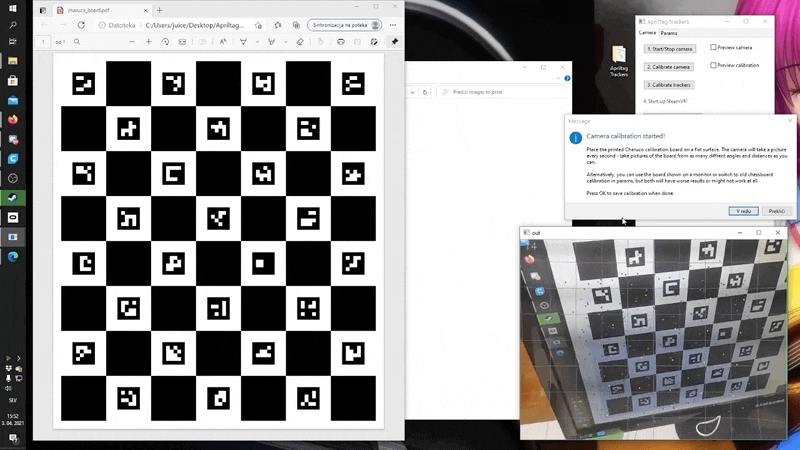Click 3. Calibrate trackers button
The height and width of the screenshot is (450, 800).
point(668,85)
